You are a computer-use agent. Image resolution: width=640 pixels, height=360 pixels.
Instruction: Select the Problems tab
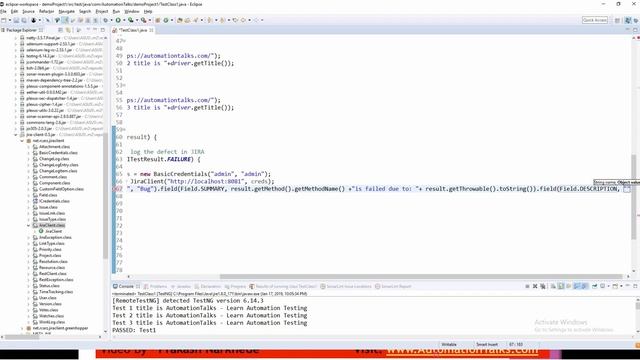tap(156, 287)
